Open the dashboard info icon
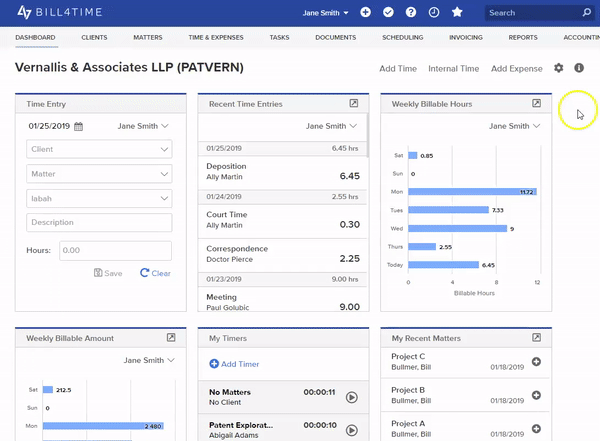 pyautogui.click(x=579, y=68)
